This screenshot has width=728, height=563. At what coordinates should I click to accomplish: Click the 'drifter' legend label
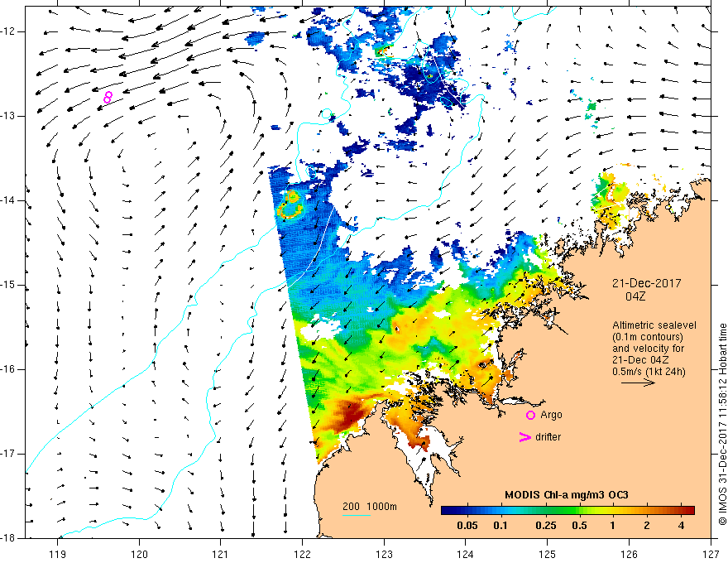548,437
